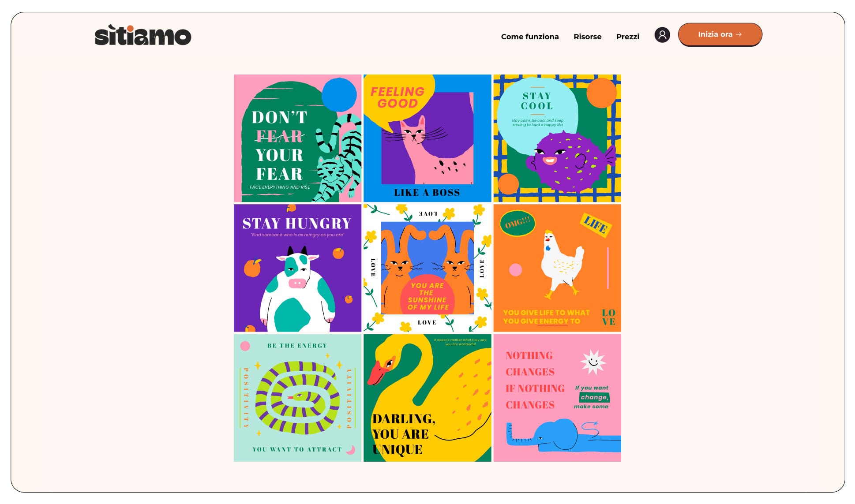Open the Stay Cool pufferfish thumbnail
Viewport: 855px width, 504px height.
[557, 138]
